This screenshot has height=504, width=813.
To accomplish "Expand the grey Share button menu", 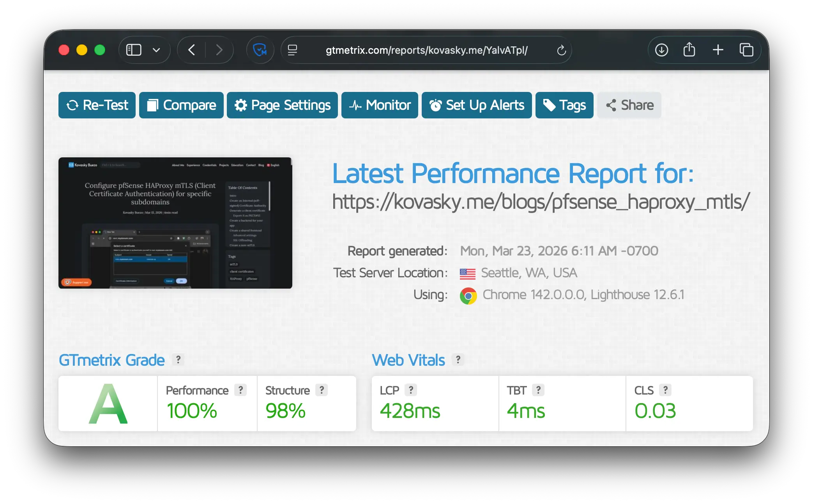I will point(629,105).
